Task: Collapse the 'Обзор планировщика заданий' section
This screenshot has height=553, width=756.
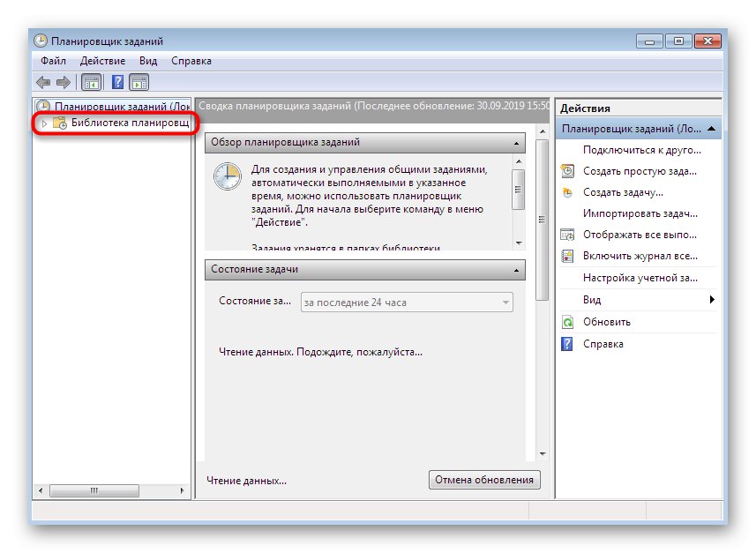Action: click(x=514, y=142)
